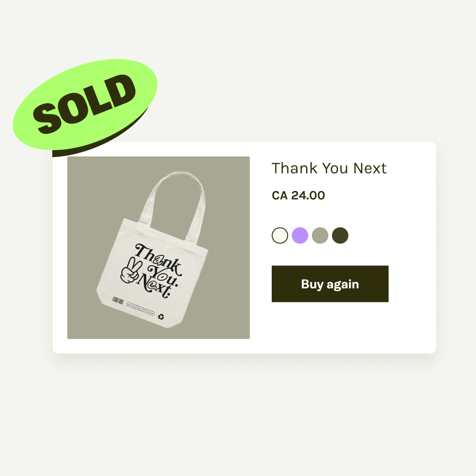
Task: Click the small fine-print text on tote
Action: [x=141, y=306]
